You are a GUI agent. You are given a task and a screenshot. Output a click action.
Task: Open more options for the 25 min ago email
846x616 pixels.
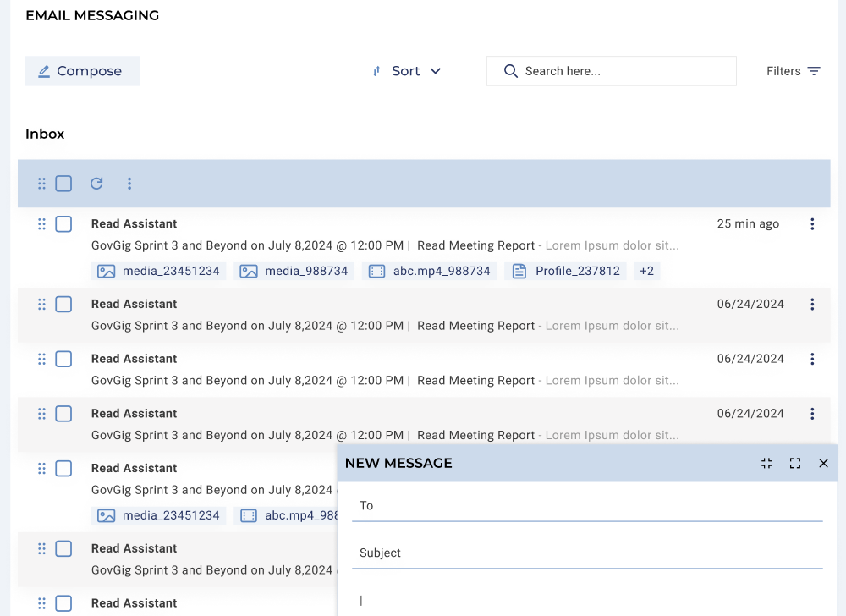click(812, 224)
